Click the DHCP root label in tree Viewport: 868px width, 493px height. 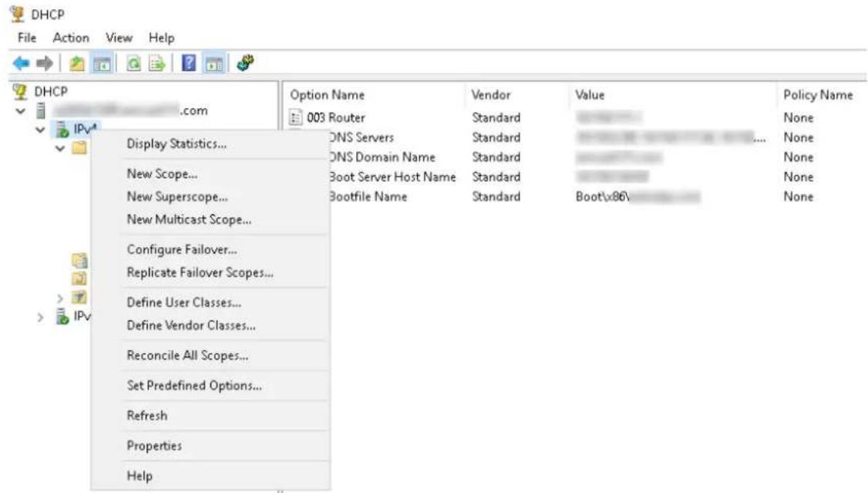pyautogui.click(x=51, y=91)
